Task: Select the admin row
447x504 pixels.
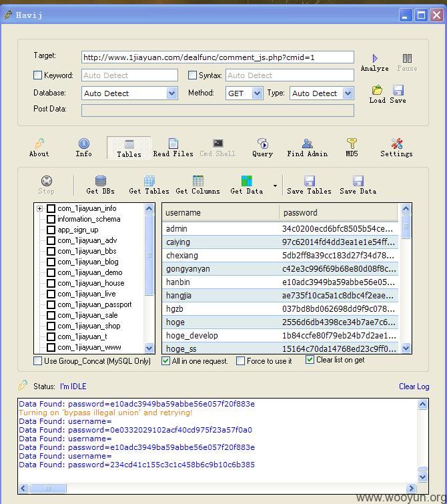Action: [280, 228]
